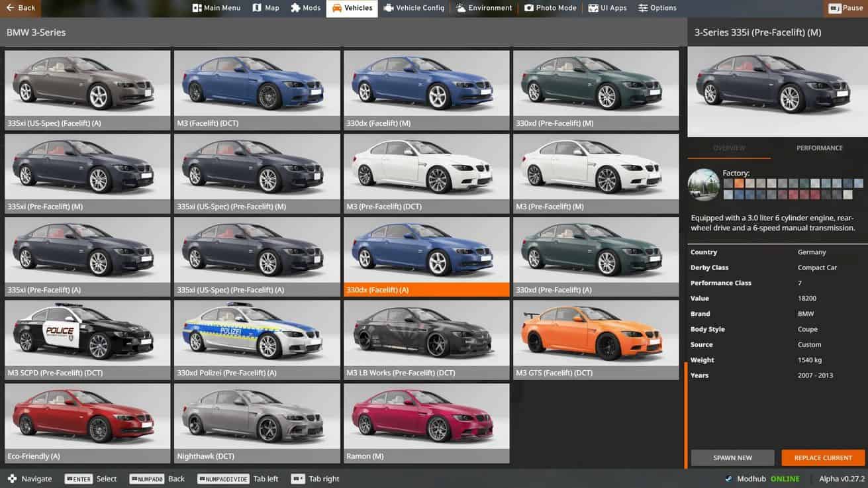Open Mods via puzzle piece icon

pos(295,8)
